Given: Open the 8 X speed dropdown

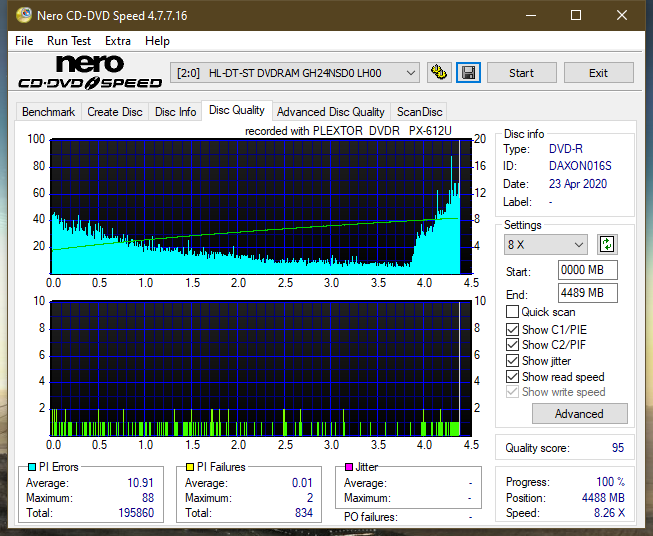Looking at the screenshot, I should 546,244.
